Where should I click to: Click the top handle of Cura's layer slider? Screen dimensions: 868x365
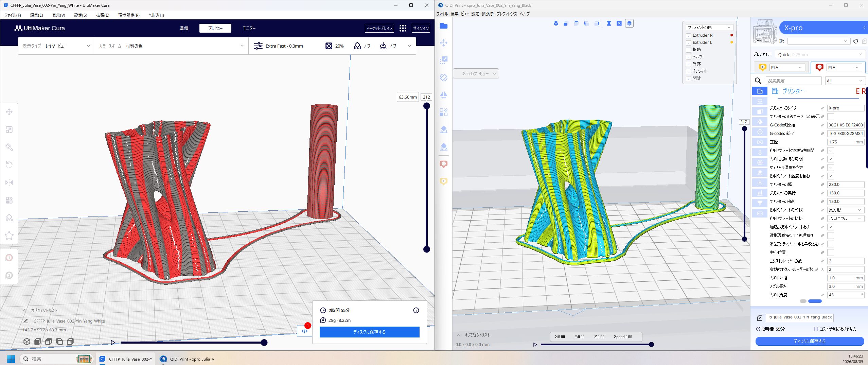pyautogui.click(x=427, y=106)
